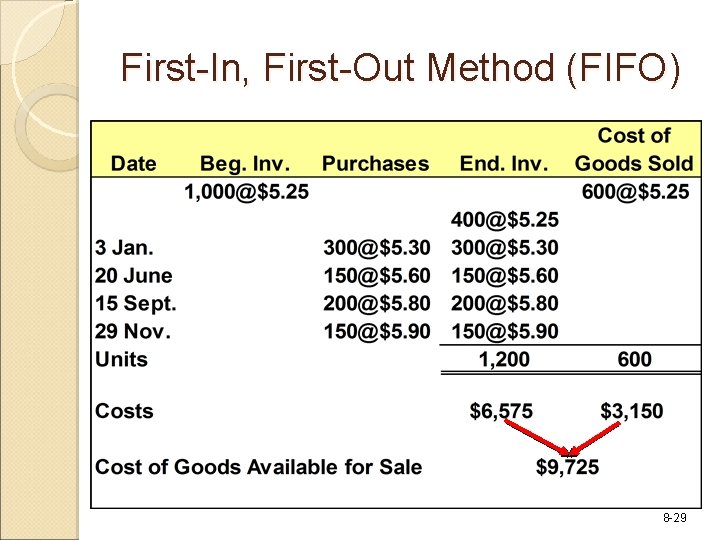Click the 400@$5.25 ending inventory entry

[505, 219]
